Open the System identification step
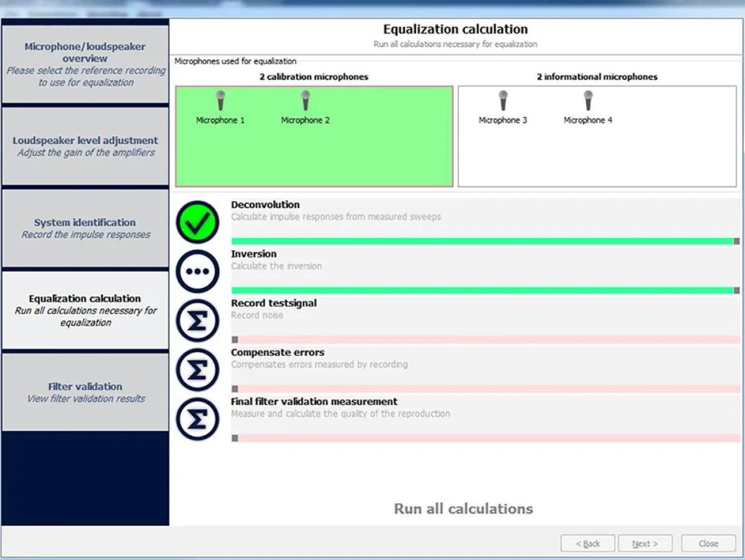Viewport: 745px width, 560px height. point(85,228)
